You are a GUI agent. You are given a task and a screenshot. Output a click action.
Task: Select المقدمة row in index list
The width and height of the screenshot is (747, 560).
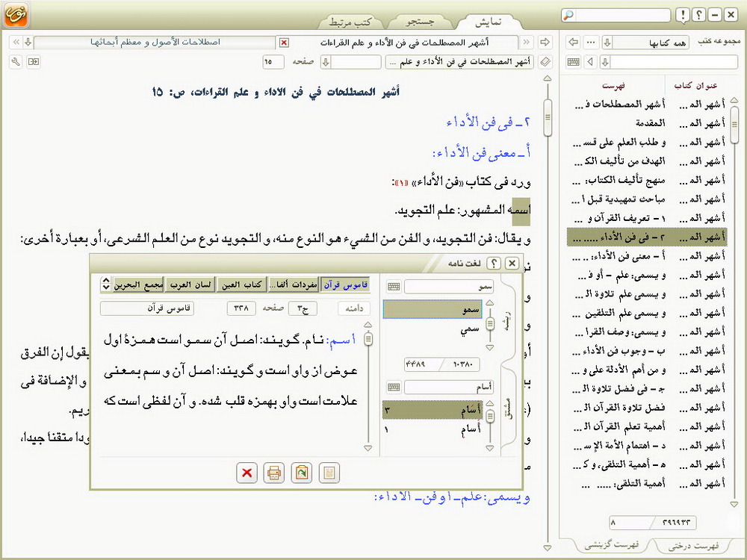click(646, 123)
